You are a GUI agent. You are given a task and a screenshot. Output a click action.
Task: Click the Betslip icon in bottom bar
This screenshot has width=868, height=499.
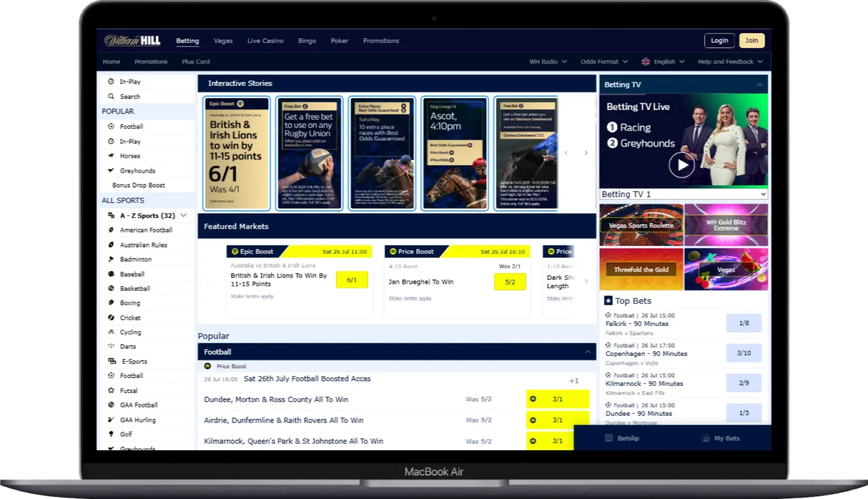pyautogui.click(x=609, y=438)
